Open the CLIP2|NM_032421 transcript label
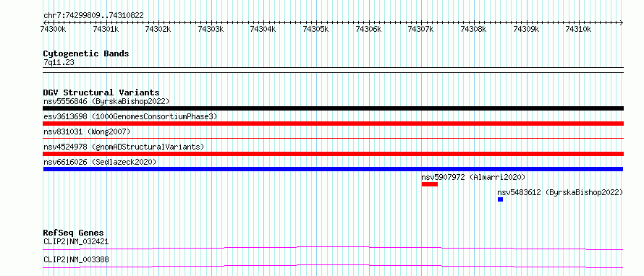This screenshot has height=276, width=644. [76, 241]
